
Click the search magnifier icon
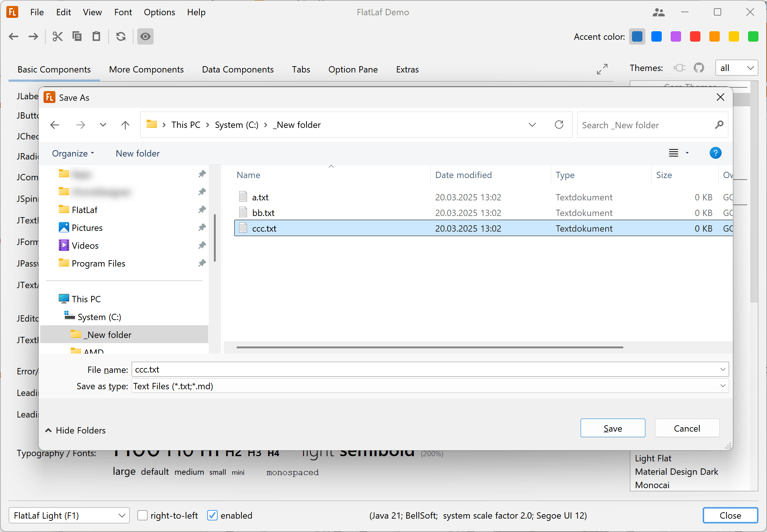719,125
